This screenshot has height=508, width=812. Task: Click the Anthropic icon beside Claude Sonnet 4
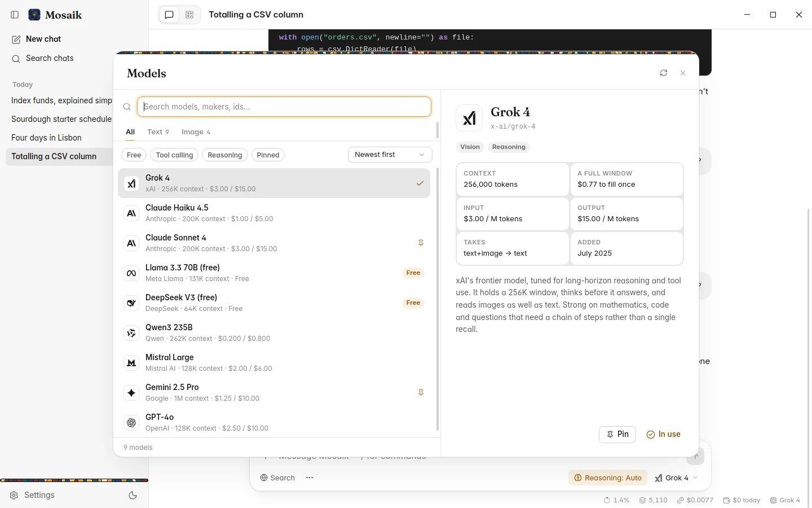131,243
